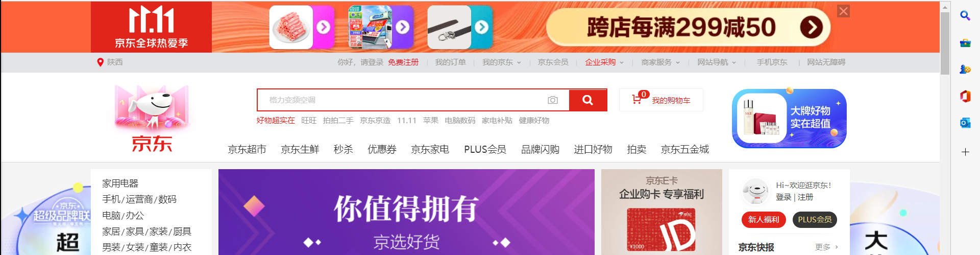Click the camera image-search icon in search box
Image resolution: width=980 pixels, height=255 pixels.
[x=552, y=100]
